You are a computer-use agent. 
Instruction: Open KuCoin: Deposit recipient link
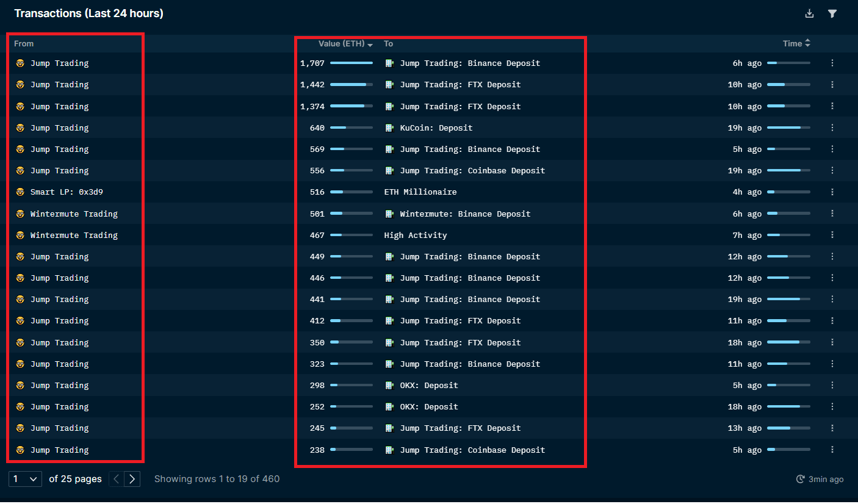click(436, 128)
